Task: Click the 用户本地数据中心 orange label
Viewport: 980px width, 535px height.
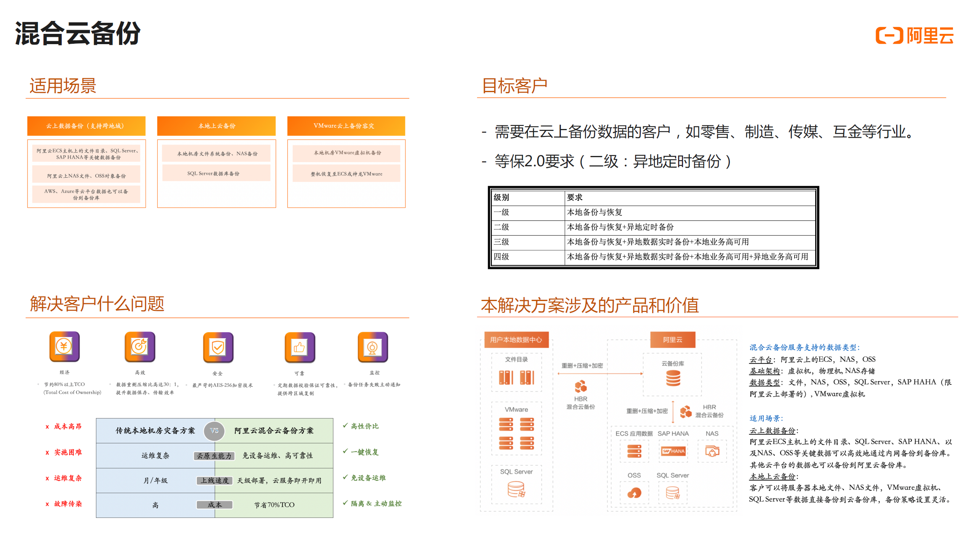Action: 516,339
